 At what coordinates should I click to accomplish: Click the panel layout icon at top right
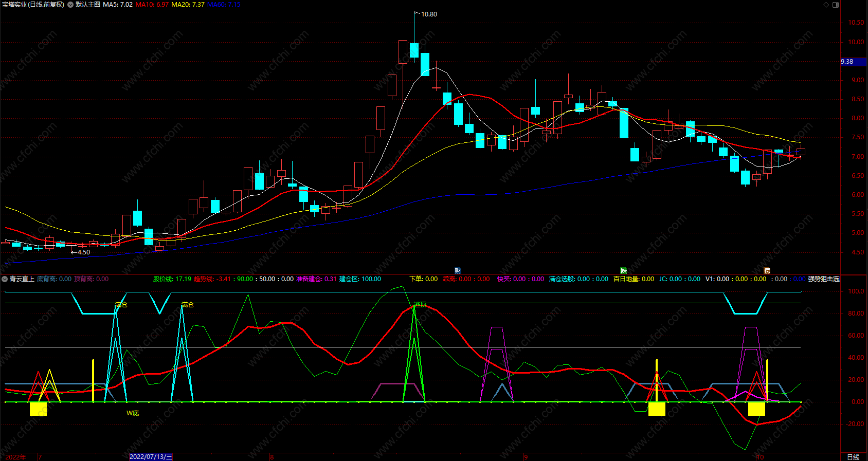tap(836, 5)
